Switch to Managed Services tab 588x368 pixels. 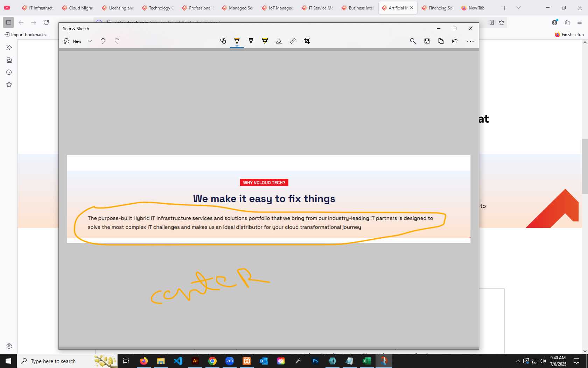(238, 8)
